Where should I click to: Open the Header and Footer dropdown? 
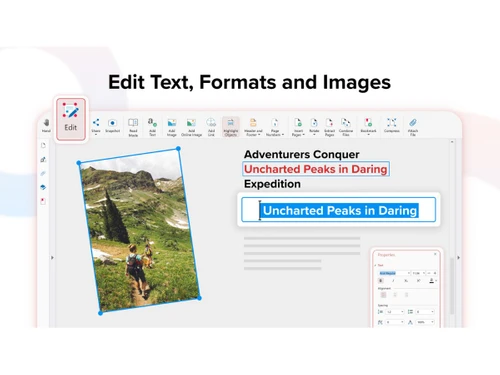coord(253,127)
